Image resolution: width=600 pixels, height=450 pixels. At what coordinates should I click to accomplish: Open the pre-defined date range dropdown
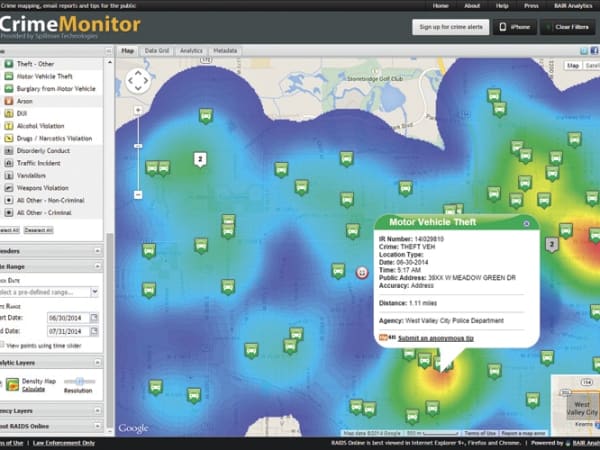[94, 291]
